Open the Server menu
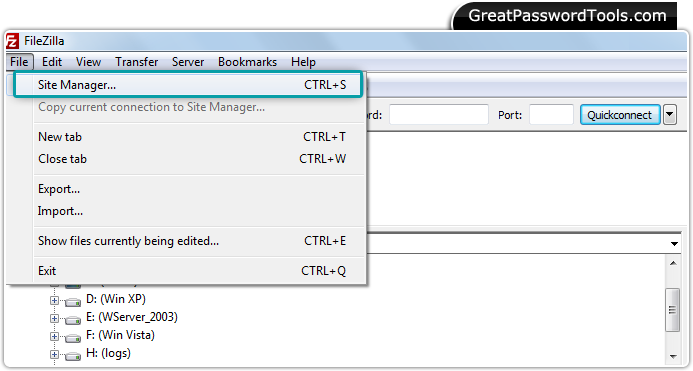 pos(188,62)
